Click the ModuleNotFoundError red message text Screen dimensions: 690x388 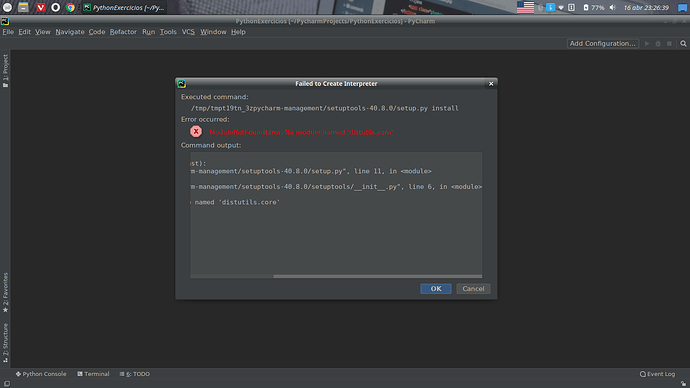click(301, 132)
